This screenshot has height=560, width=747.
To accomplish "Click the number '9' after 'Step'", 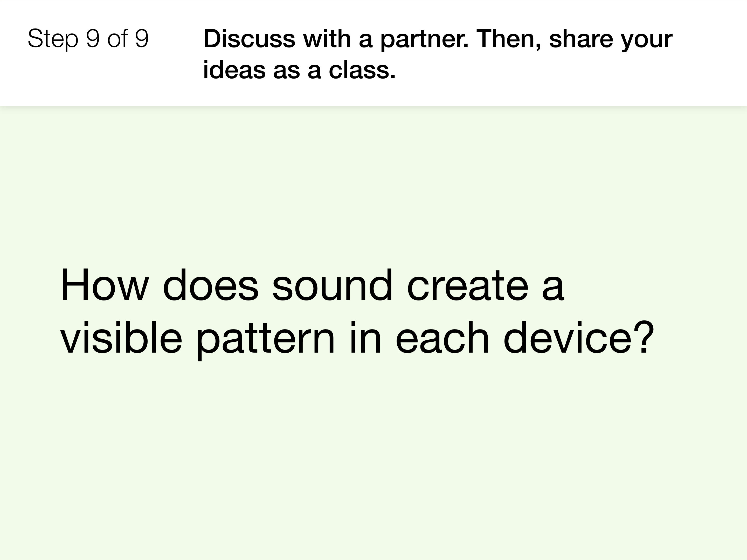I will tap(93, 38).
